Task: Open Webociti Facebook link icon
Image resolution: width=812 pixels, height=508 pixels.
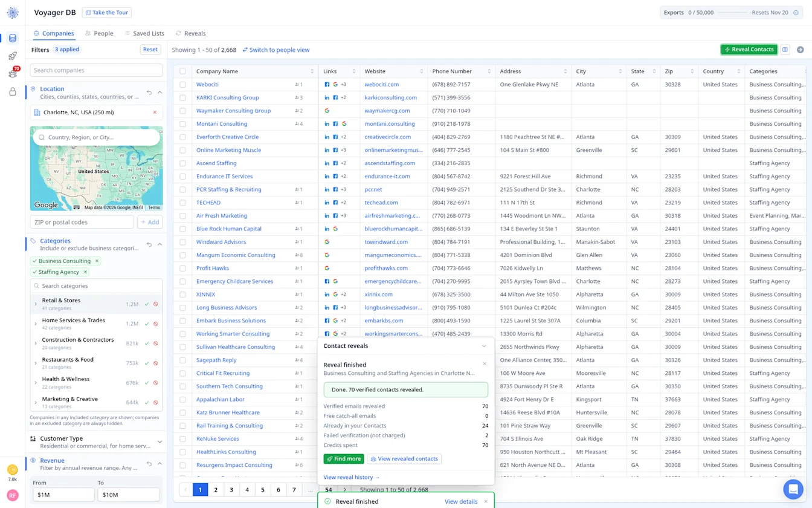Action: [x=327, y=85]
